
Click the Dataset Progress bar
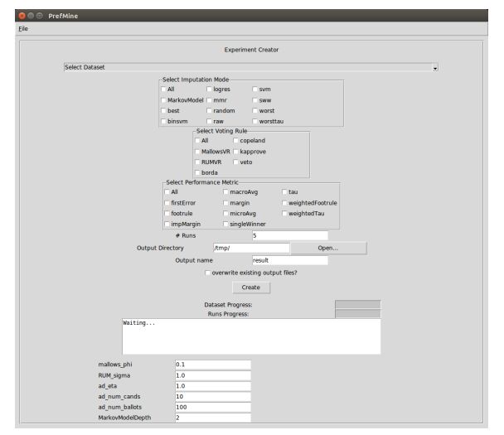click(357, 304)
